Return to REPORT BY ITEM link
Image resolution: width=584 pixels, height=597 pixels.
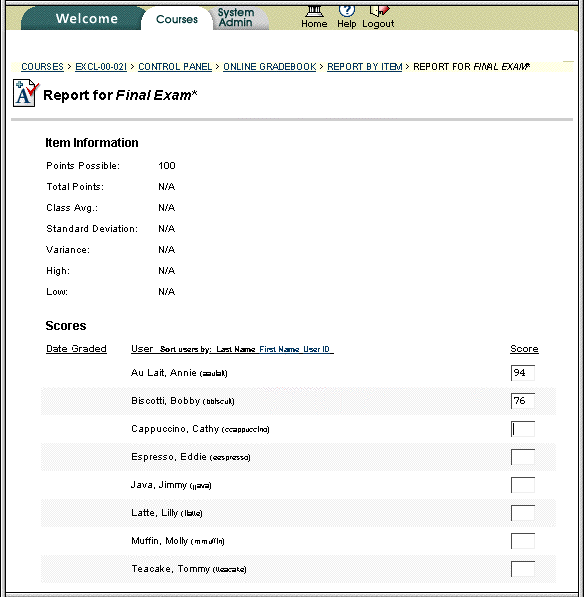(x=365, y=67)
